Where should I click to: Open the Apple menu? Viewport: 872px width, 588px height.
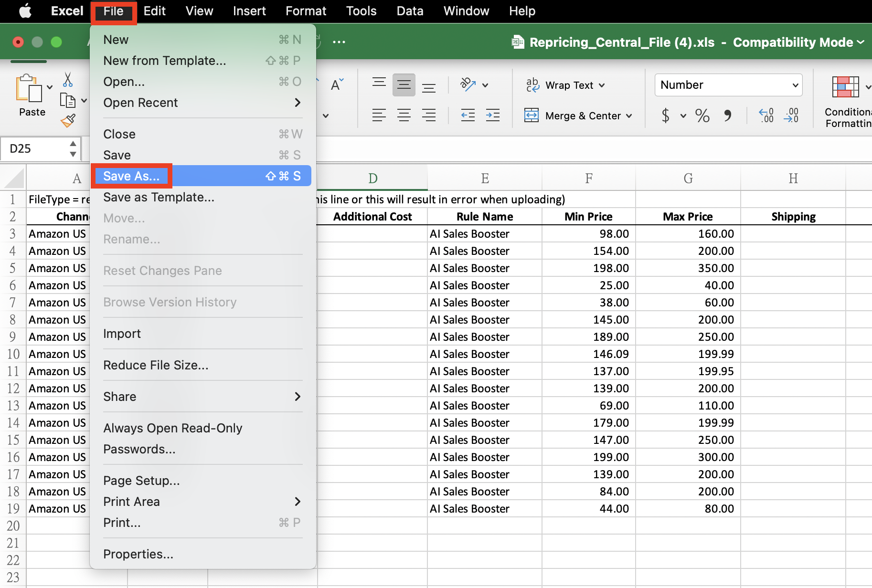(25, 10)
